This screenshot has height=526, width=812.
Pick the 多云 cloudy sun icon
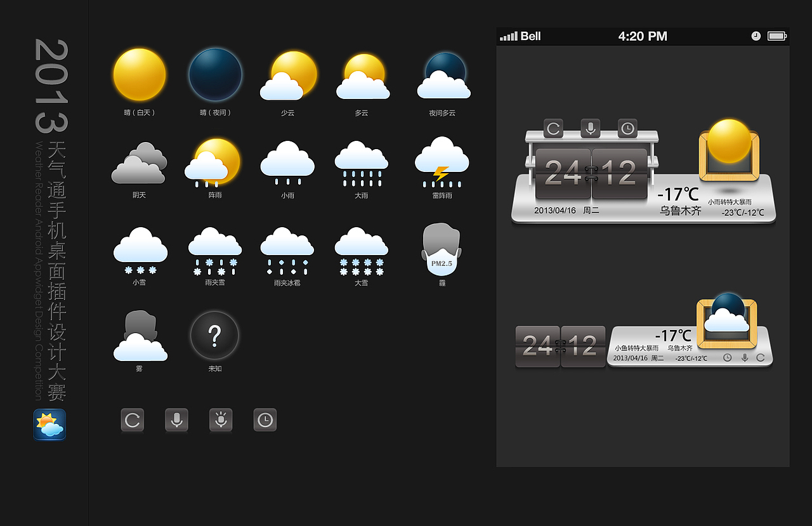click(x=363, y=76)
